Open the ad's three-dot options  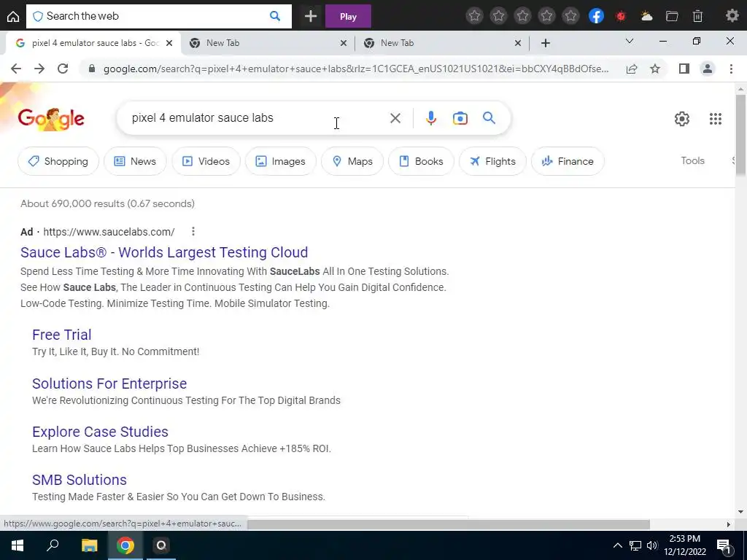193,231
